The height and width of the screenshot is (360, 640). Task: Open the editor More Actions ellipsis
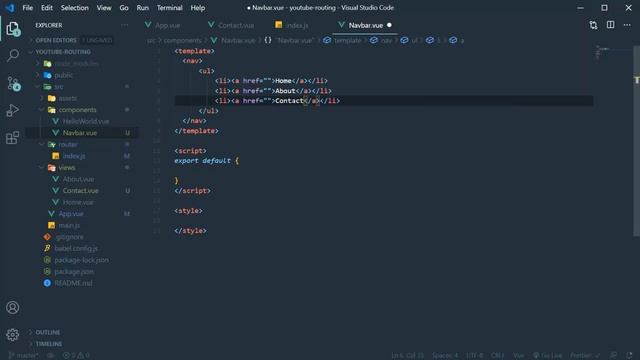[x=627, y=25]
